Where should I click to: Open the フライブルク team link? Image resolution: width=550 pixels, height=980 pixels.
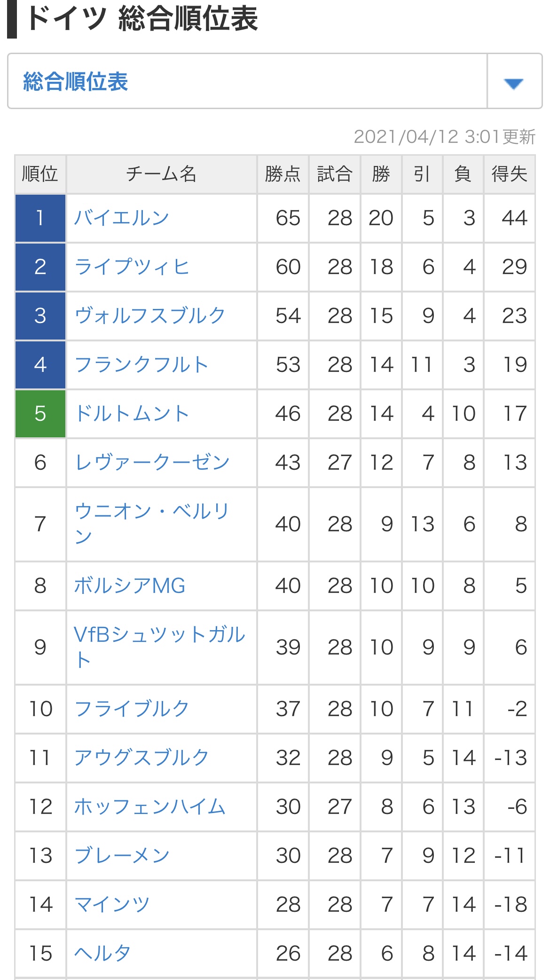click(x=132, y=709)
